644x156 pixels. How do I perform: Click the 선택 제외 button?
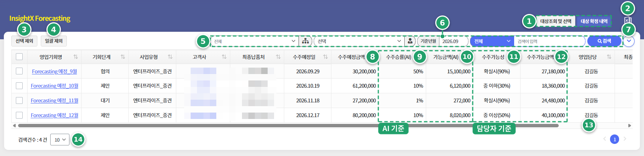click(25, 41)
